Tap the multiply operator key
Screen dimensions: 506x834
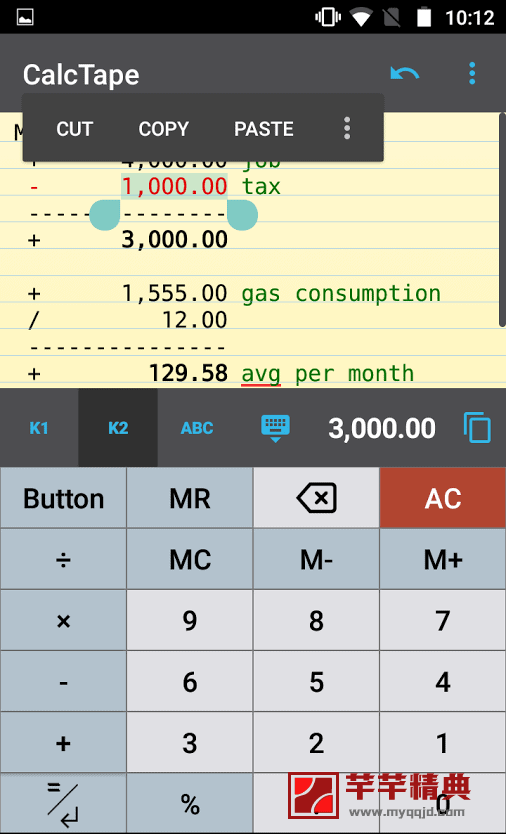coord(63,620)
